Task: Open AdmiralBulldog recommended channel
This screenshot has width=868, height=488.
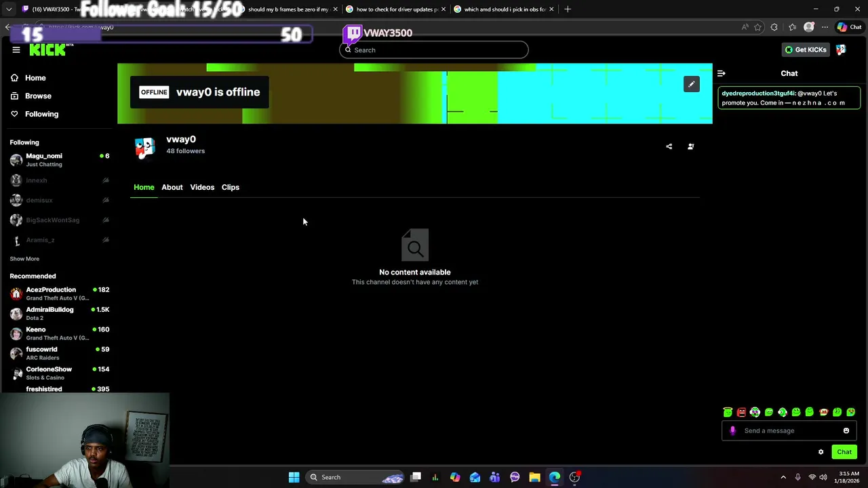Action: [x=60, y=313]
